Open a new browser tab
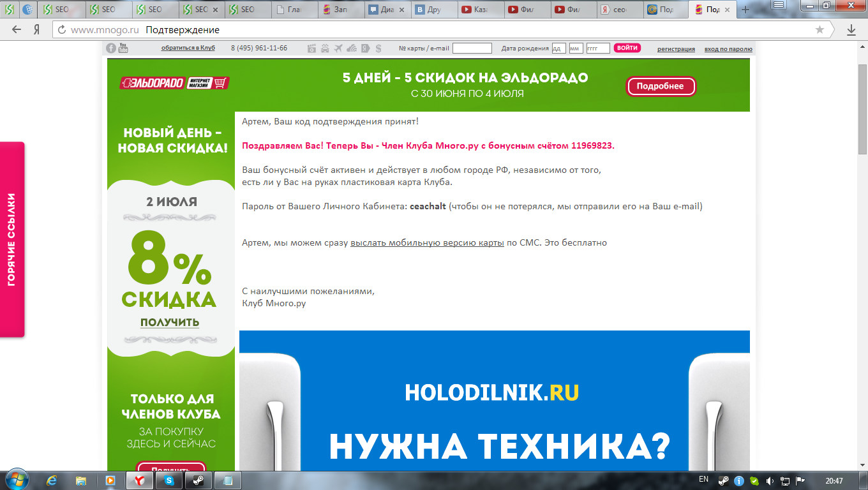The image size is (868, 490). [x=745, y=10]
